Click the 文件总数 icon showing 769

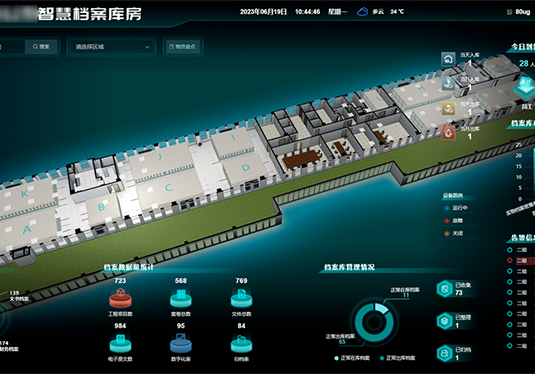click(241, 298)
